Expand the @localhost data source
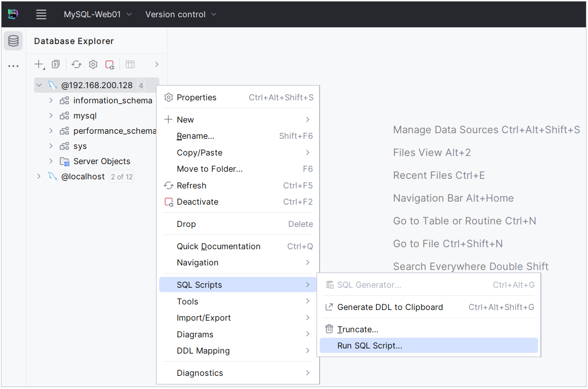The image size is (588, 389). coord(39,176)
